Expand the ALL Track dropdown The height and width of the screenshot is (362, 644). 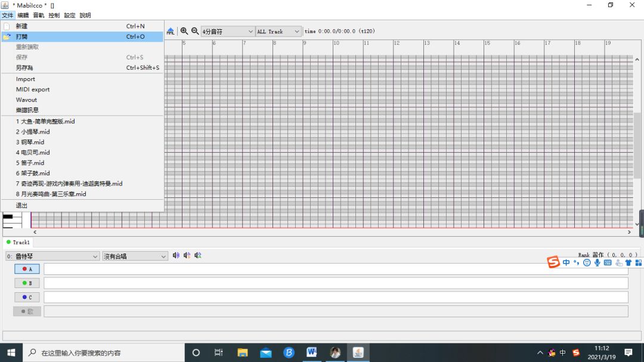(278, 32)
